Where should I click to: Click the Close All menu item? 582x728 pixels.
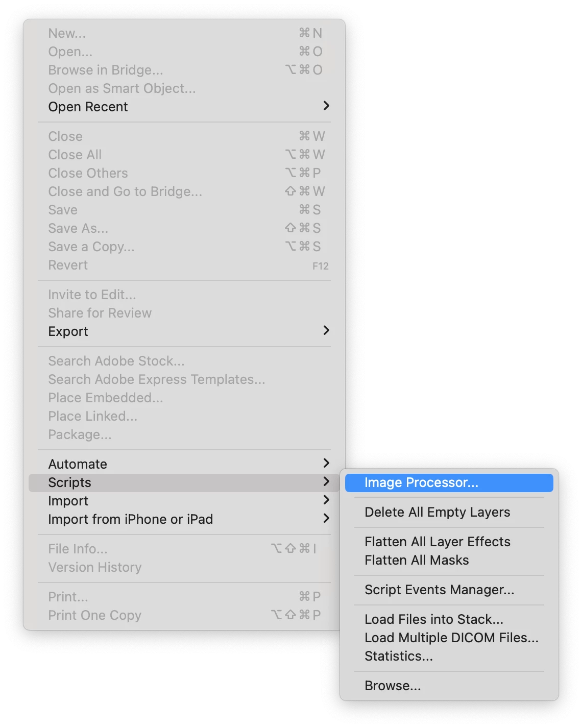click(x=184, y=155)
